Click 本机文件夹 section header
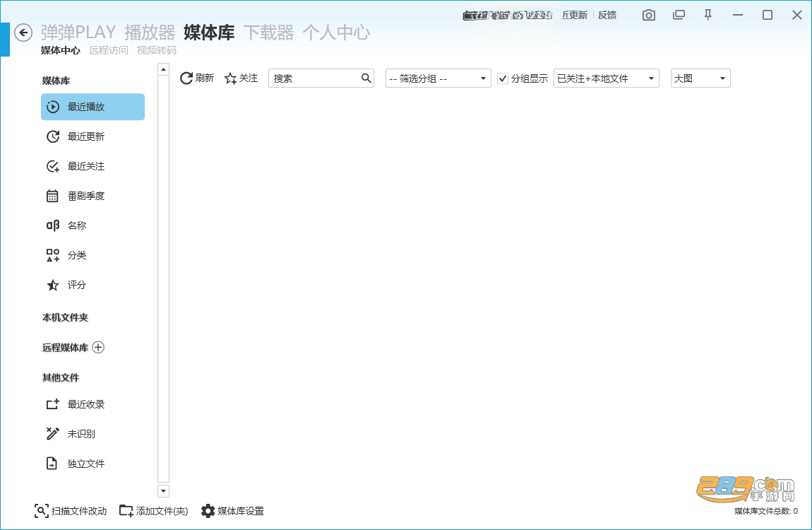 coord(65,317)
